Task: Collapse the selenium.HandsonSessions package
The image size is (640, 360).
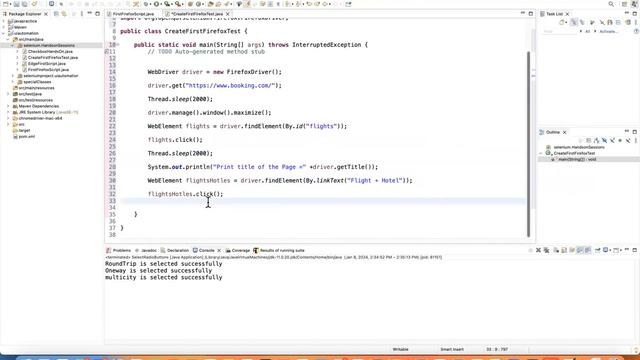Action: 13,45
